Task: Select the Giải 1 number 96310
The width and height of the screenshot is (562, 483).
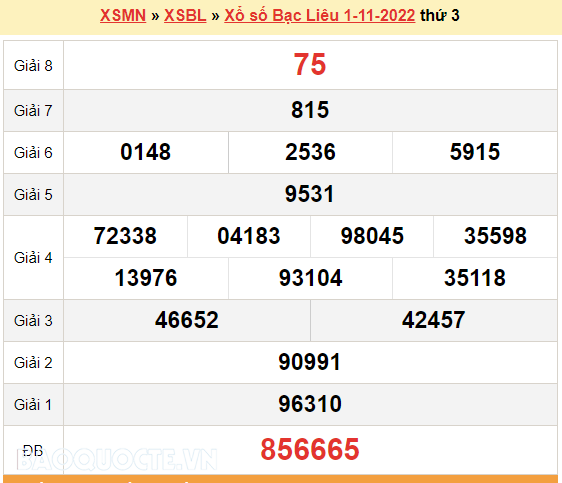Action: [310, 404]
